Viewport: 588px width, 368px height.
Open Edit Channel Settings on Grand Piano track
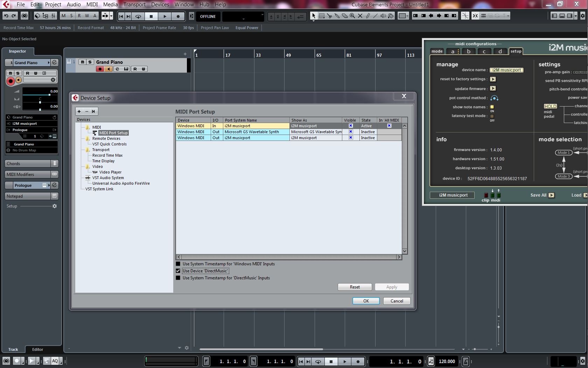(118, 69)
